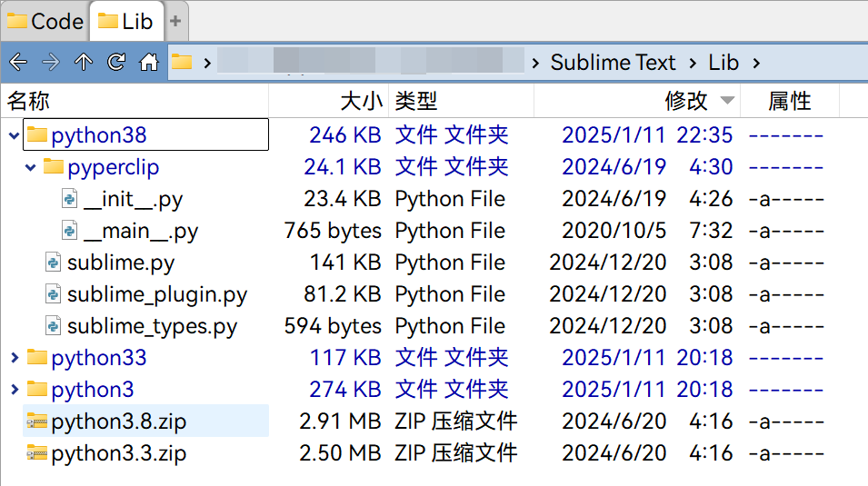The image size is (868, 486).
Task: Click python3.8.zip archive icon
Action: click(x=37, y=422)
